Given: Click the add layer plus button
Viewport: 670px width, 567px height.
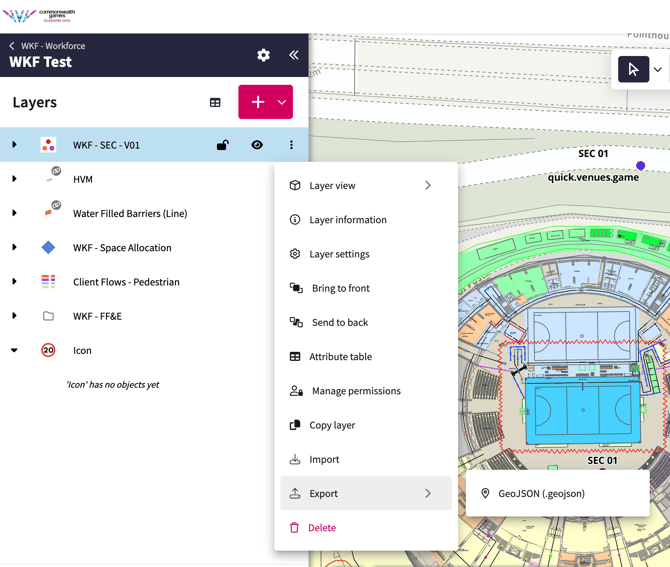Looking at the screenshot, I should (257, 102).
